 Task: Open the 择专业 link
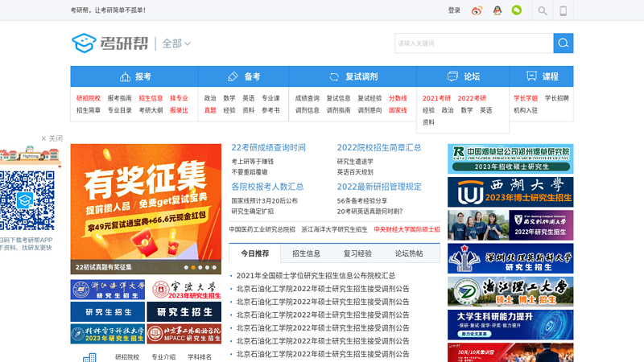[x=179, y=98]
